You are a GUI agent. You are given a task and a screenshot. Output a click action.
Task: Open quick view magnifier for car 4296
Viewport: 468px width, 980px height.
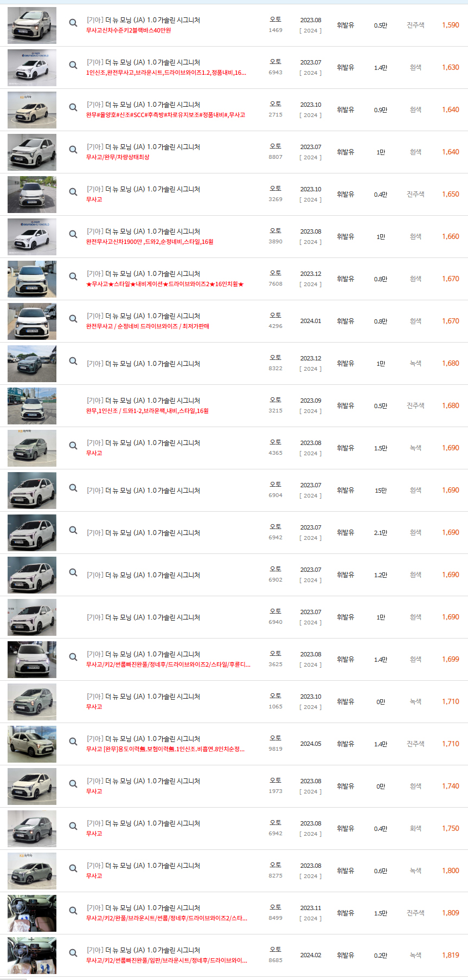[x=73, y=319]
